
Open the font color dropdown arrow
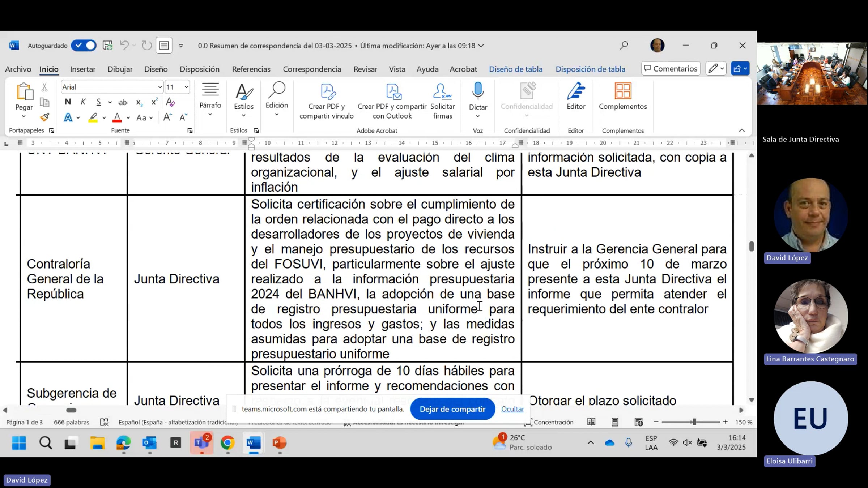[128, 118]
